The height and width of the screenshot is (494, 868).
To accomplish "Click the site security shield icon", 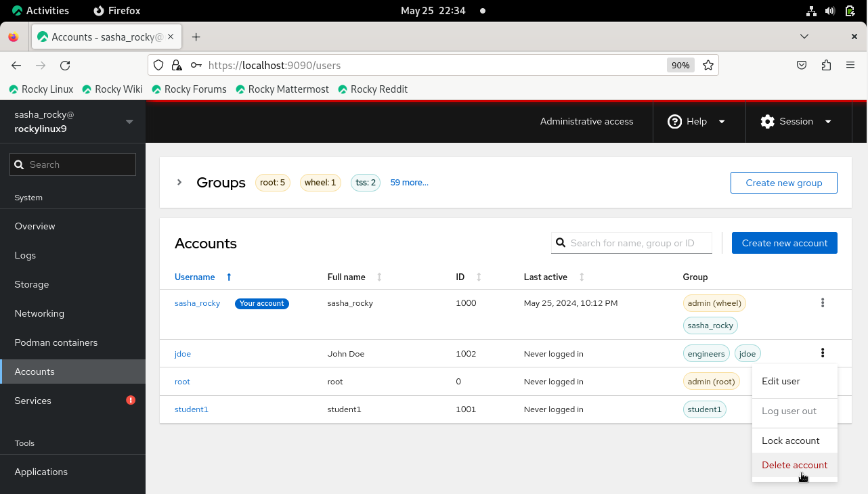I will click(158, 66).
